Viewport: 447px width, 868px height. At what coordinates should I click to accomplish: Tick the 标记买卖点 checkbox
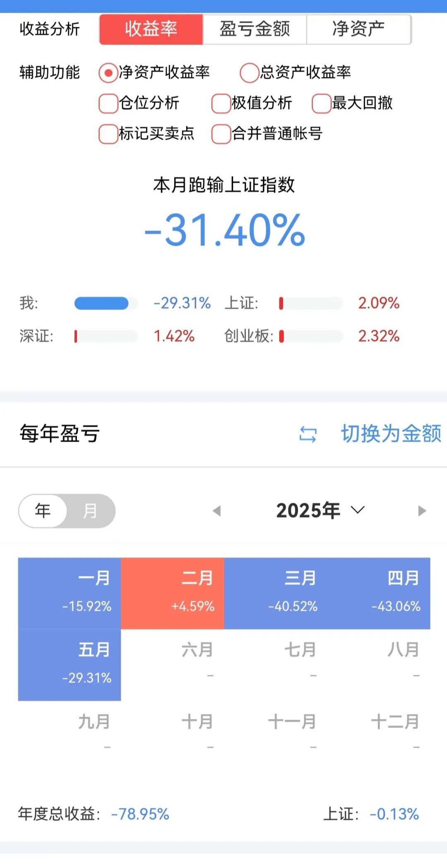pos(108,134)
